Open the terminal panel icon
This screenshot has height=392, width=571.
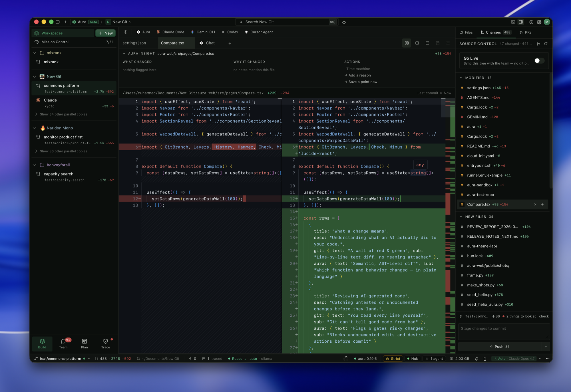pos(513,22)
